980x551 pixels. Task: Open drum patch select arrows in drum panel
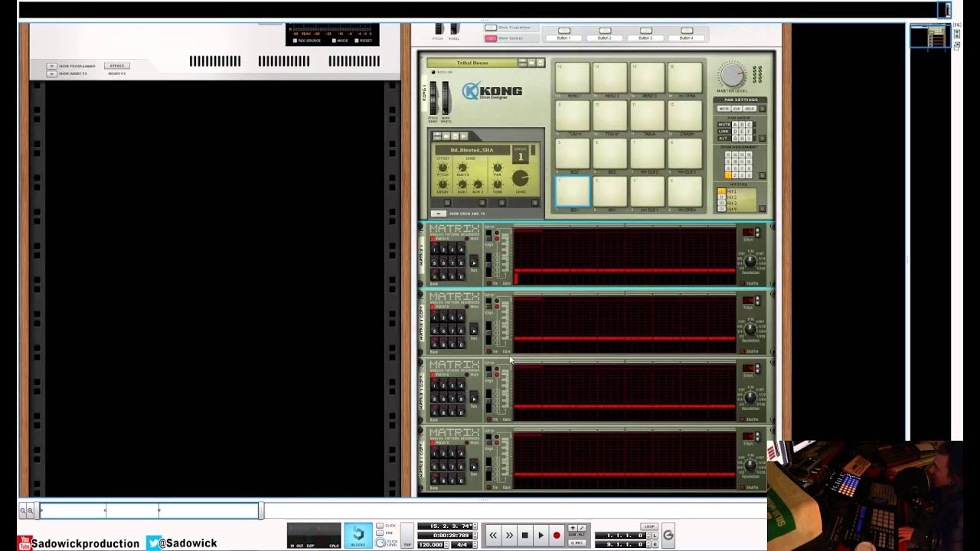coord(437,136)
